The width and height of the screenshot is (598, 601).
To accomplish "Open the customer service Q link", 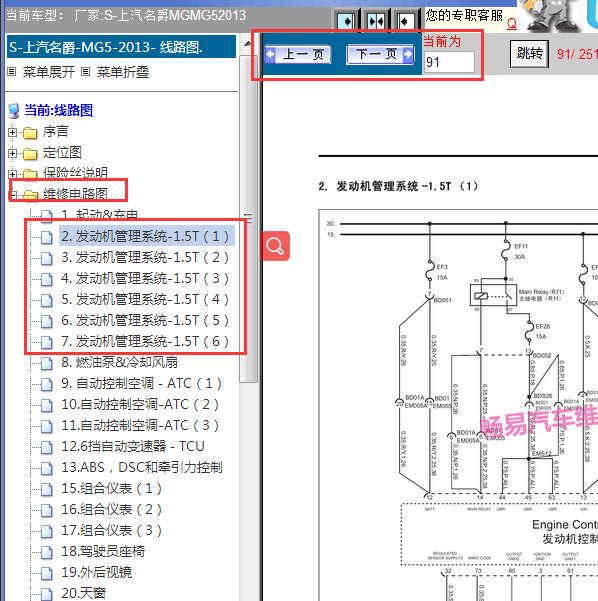I will (511, 24).
